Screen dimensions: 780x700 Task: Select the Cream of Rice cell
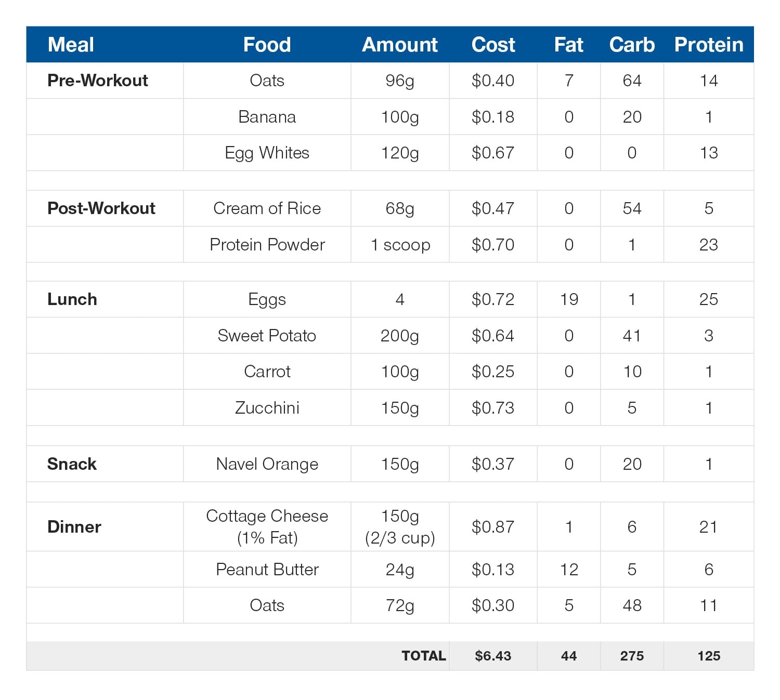click(267, 208)
